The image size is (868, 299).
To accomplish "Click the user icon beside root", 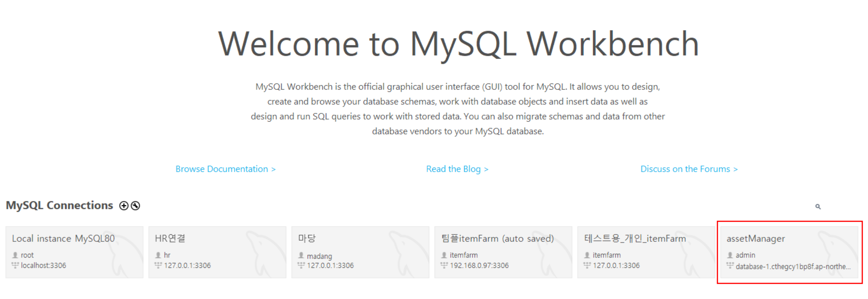I will coord(15,255).
